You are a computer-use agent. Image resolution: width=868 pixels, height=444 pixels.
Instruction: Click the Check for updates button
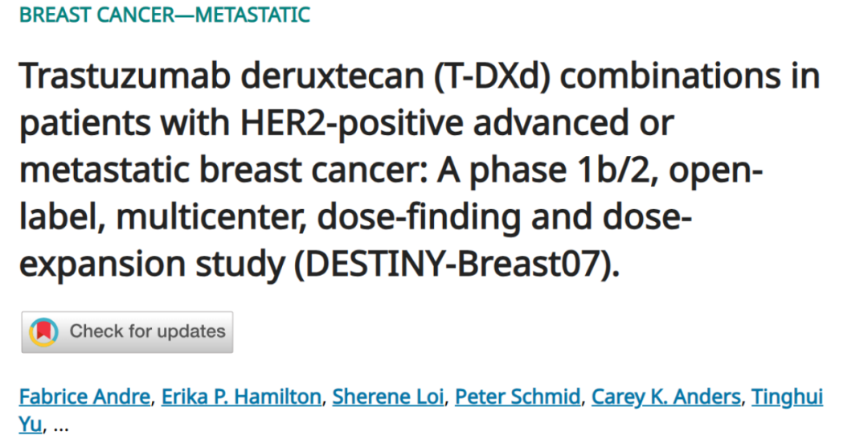(x=127, y=332)
